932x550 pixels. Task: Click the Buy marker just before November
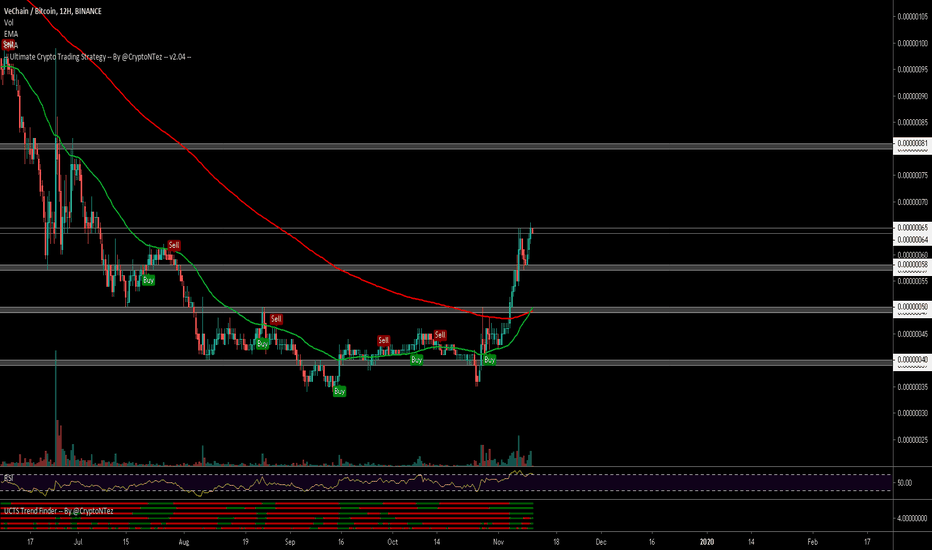point(489,360)
